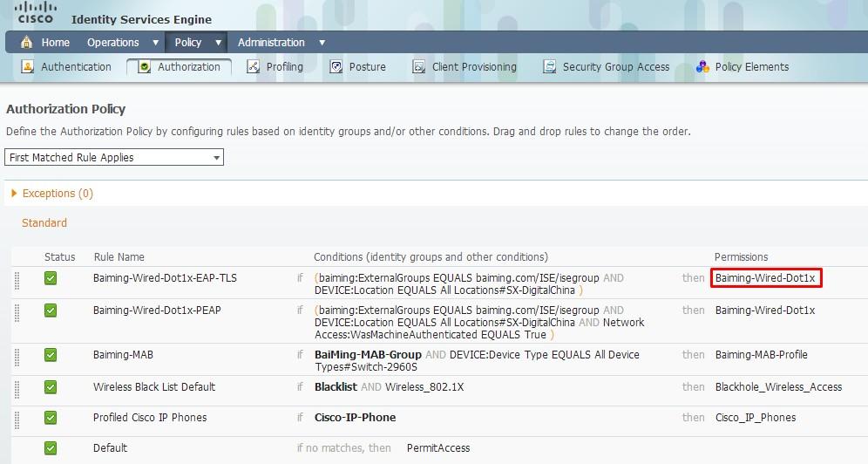This screenshot has height=464, width=868.
Task: Open the Administration menu
Action: tap(271, 43)
